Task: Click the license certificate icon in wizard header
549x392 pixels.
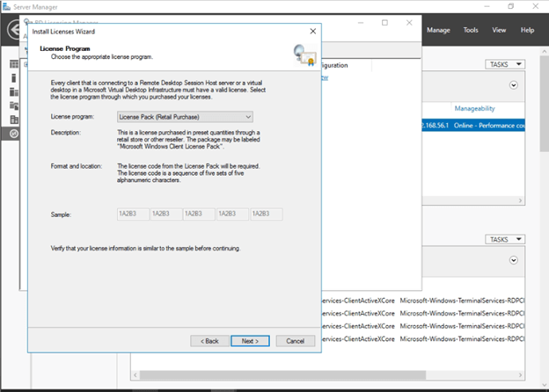Action: point(304,56)
